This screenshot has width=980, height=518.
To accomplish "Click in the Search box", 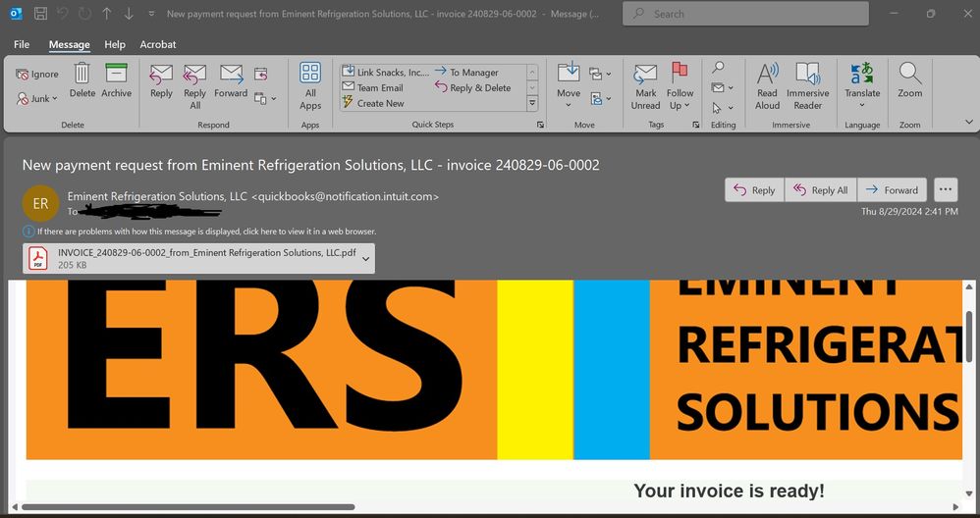I will 745,14.
